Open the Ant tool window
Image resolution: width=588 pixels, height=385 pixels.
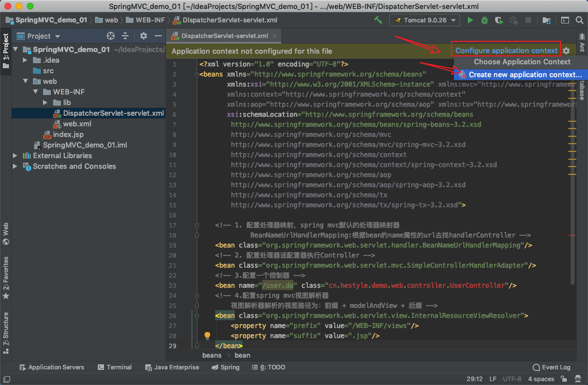point(582,42)
